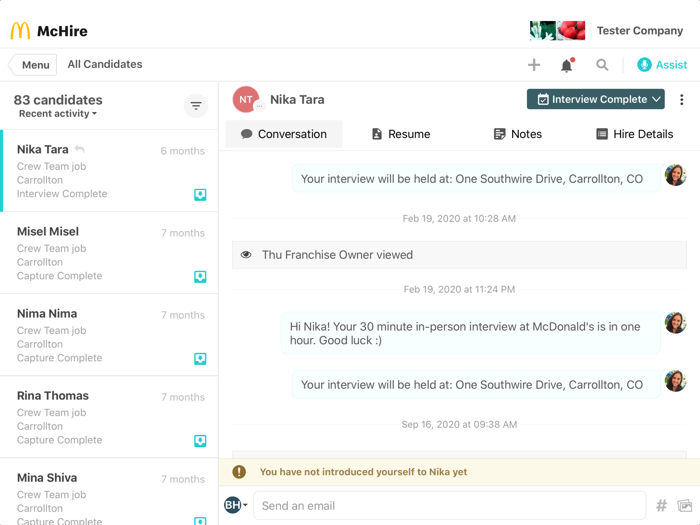
Task: Open the candidate filter icon
Action: [196, 106]
